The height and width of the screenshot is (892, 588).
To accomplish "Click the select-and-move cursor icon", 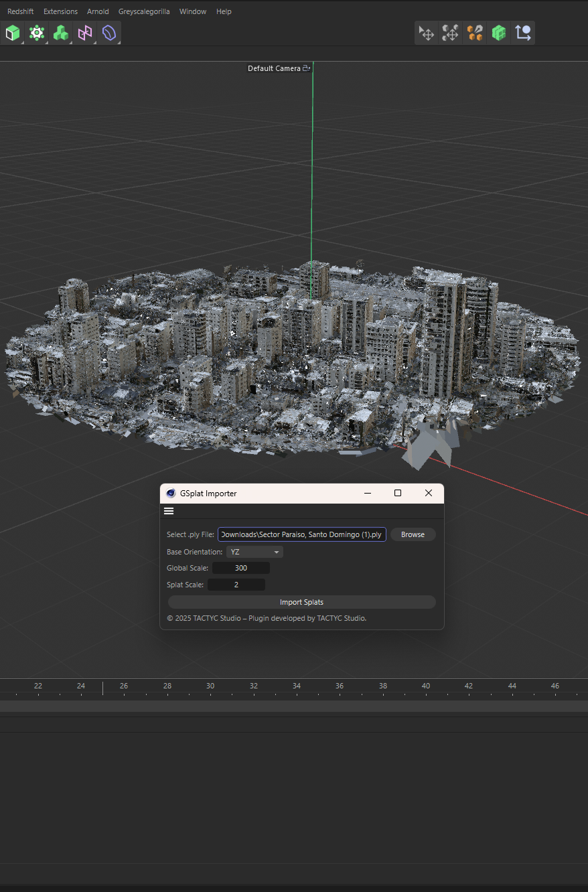I will pos(427,33).
